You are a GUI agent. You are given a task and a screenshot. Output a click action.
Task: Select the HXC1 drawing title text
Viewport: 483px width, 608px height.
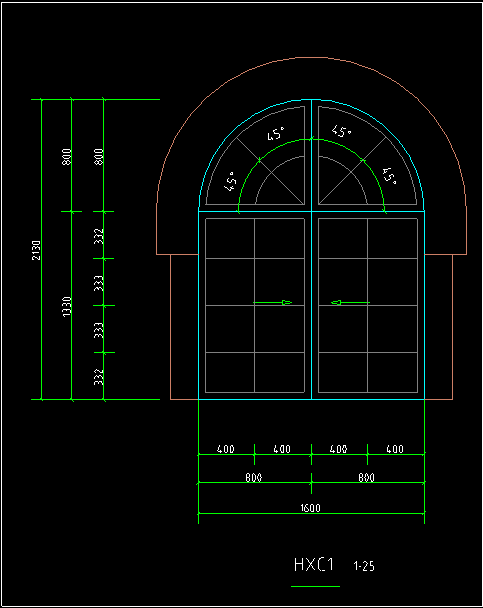tap(314, 565)
